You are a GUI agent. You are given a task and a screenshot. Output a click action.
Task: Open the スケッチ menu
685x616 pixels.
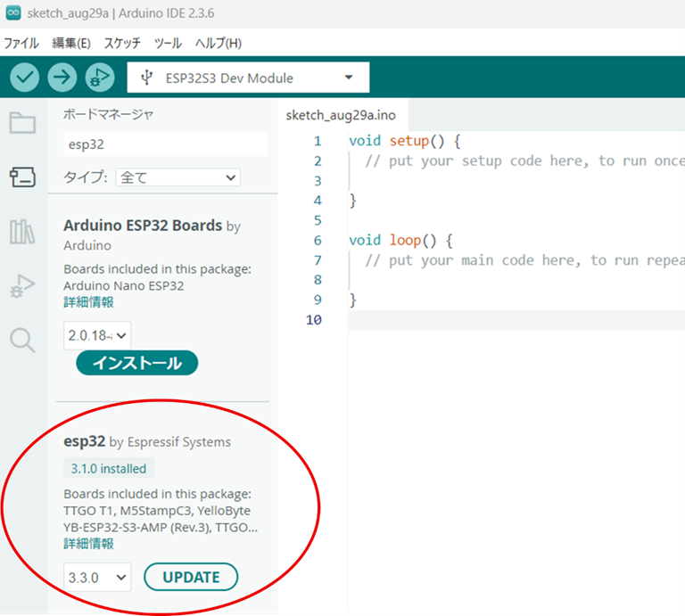(x=122, y=43)
